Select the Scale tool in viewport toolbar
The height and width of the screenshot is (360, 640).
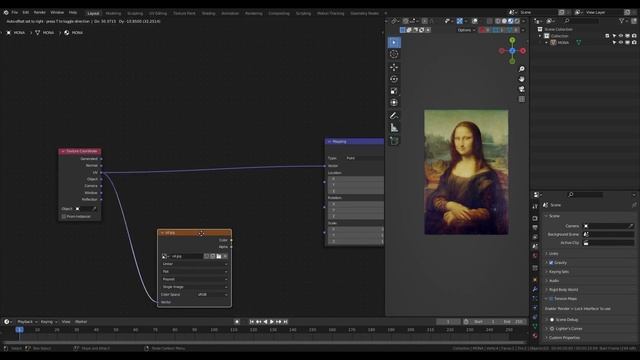point(394,91)
